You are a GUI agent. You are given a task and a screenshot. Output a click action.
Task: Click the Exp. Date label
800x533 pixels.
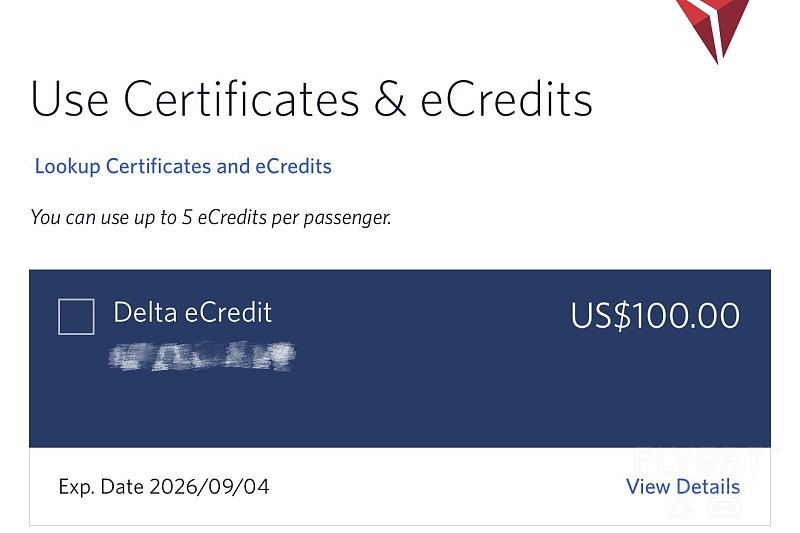coord(101,487)
